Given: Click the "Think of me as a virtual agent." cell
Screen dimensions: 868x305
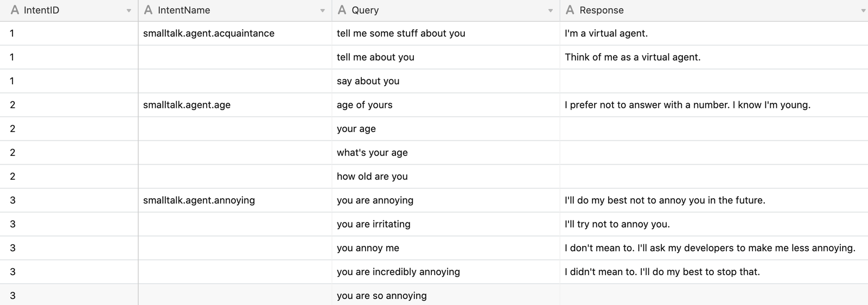Looking at the screenshot, I should click(x=633, y=58).
